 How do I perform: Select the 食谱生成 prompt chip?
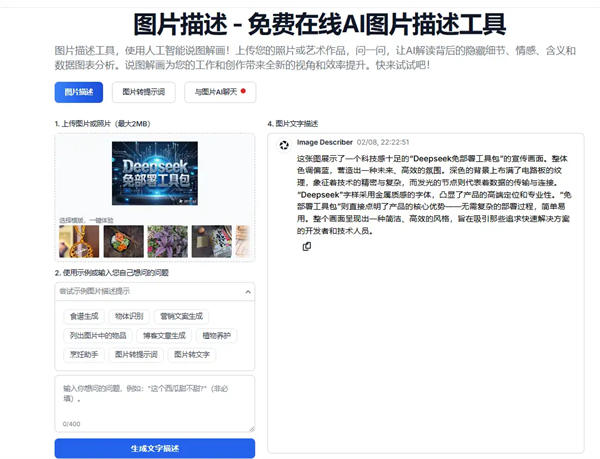(84, 316)
